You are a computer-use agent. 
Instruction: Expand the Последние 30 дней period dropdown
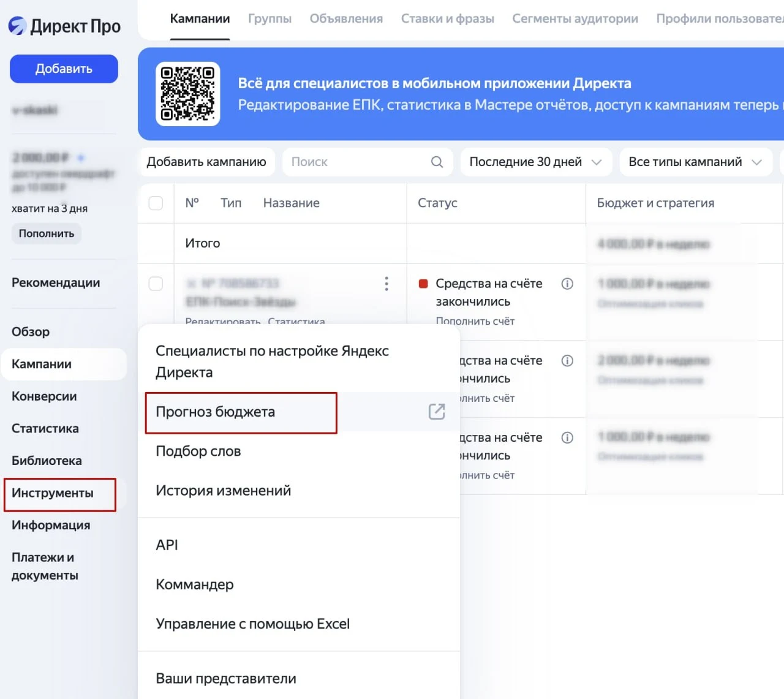(536, 162)
